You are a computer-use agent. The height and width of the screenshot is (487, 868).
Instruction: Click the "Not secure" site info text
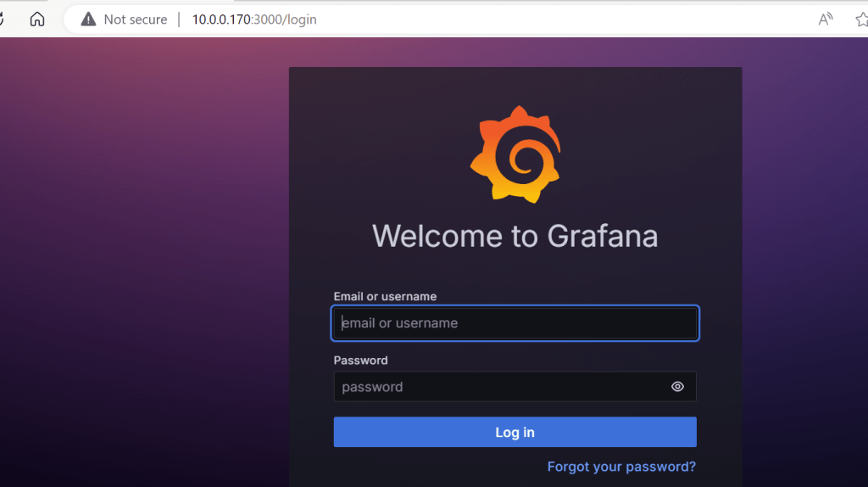click(x=135, y=20)
